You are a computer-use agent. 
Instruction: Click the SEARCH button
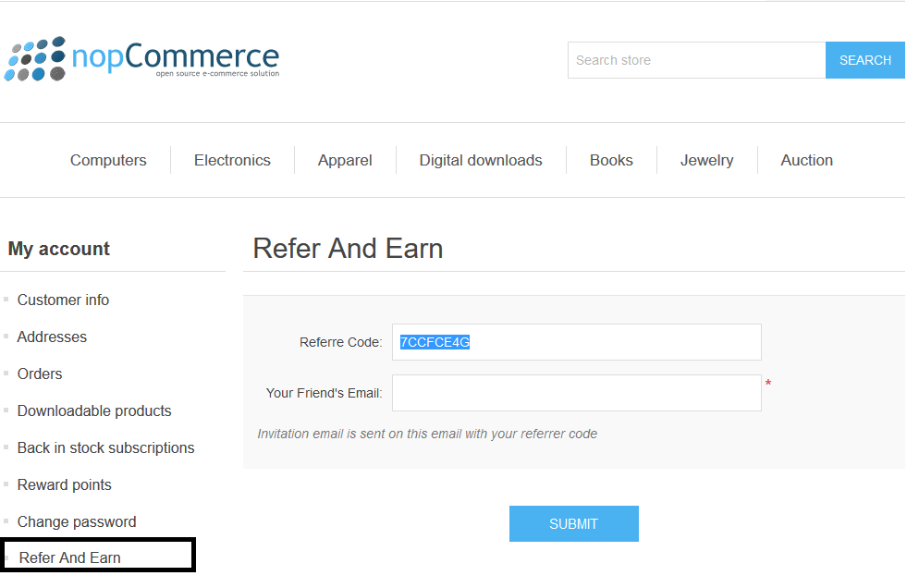point(865,60)
